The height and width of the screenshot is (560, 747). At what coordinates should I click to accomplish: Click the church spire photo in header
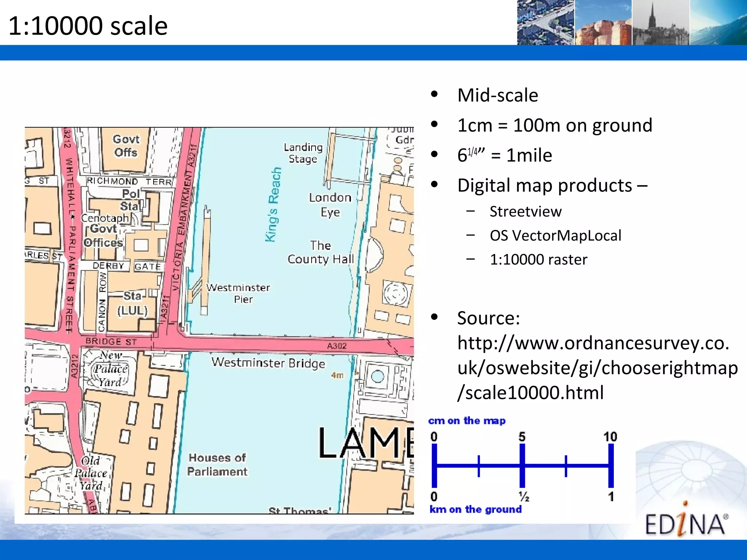(661, 23)
